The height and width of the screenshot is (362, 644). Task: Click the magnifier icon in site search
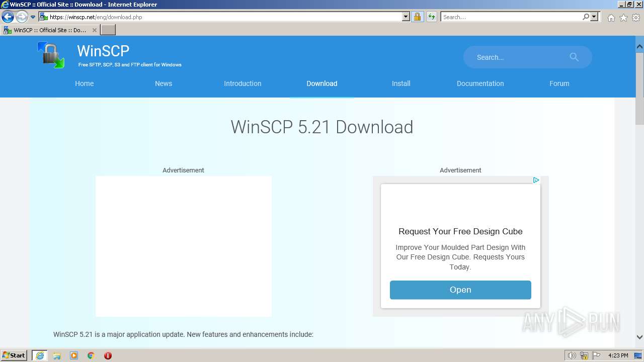pos(574,57)
